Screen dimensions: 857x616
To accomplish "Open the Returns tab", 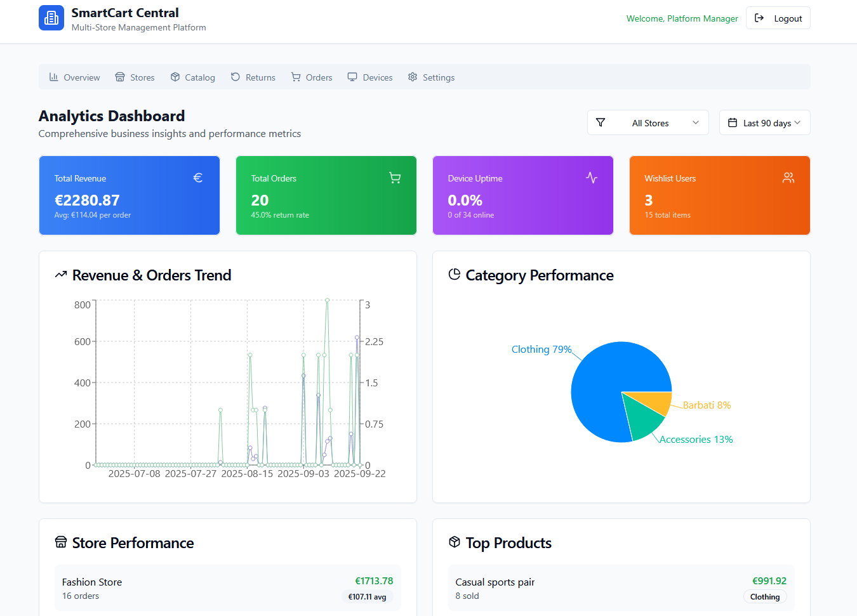I will click(253, 77).
